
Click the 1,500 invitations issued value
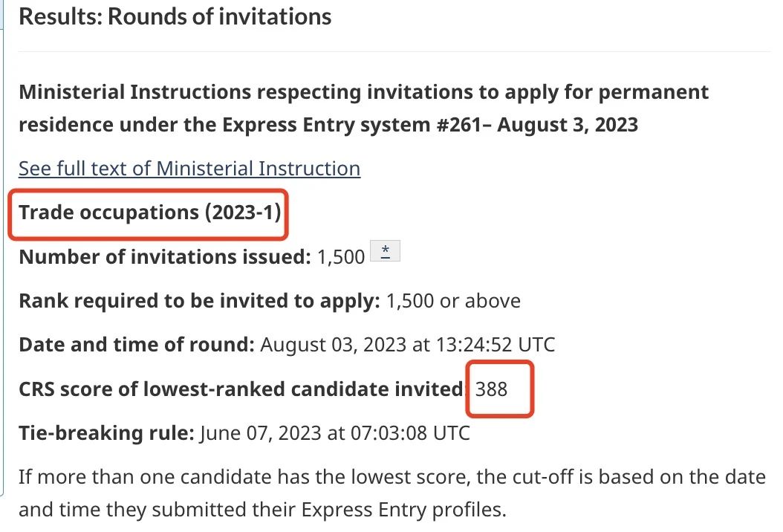[341, 257]
